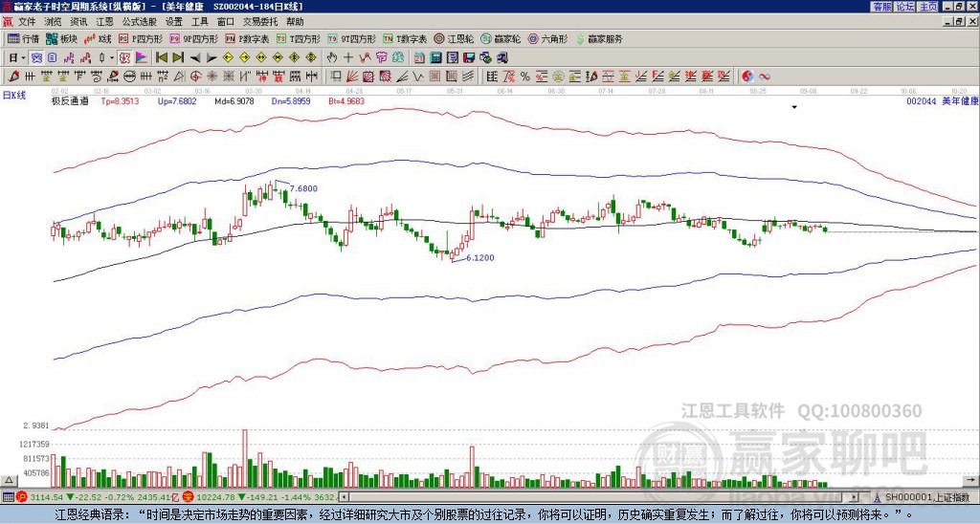This screenshot has height=524, width=980.
Task: Select the percent % line tool
Action: 525,76
